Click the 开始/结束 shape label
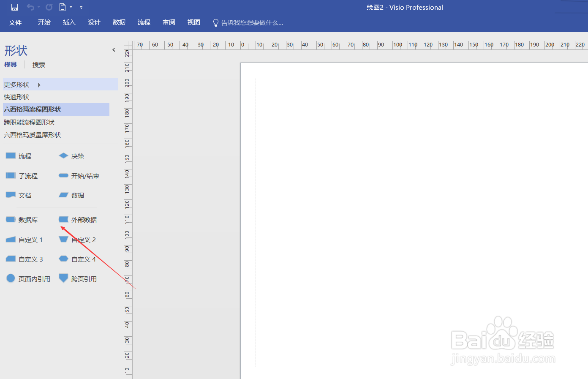588x379 pixels. [x=85, y=176]
